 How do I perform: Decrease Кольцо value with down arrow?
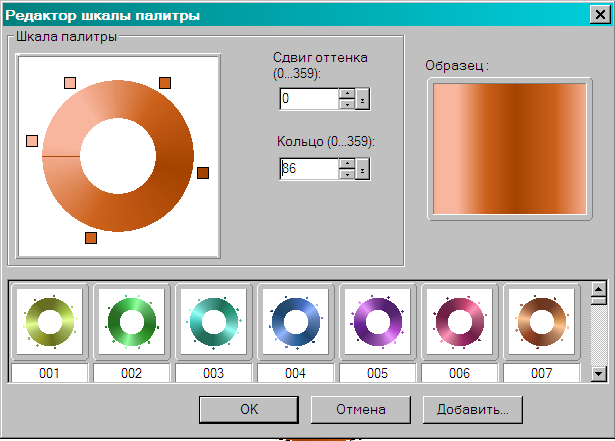point(347,175)
